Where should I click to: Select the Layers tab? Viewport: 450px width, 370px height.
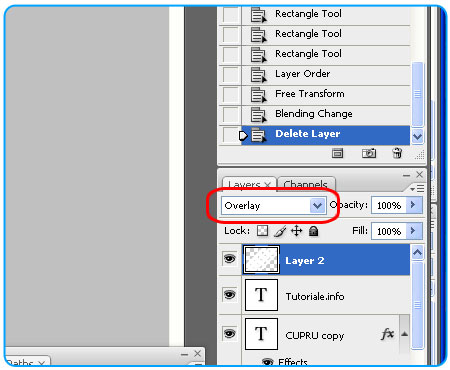tap(249, 184)
